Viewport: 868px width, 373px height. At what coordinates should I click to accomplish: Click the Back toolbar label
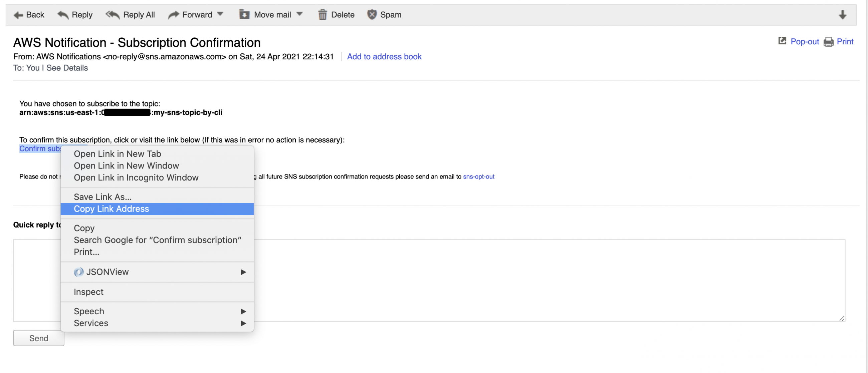tap(35, 15)
